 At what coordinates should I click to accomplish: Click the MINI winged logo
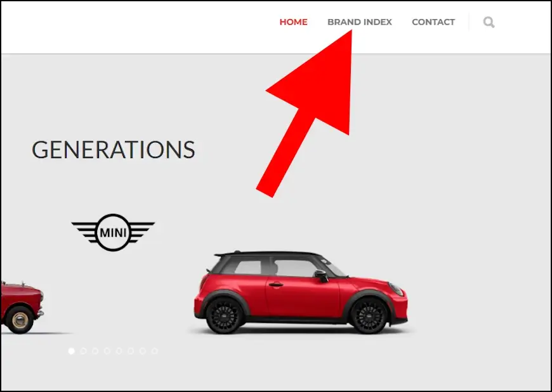point(113,232)
